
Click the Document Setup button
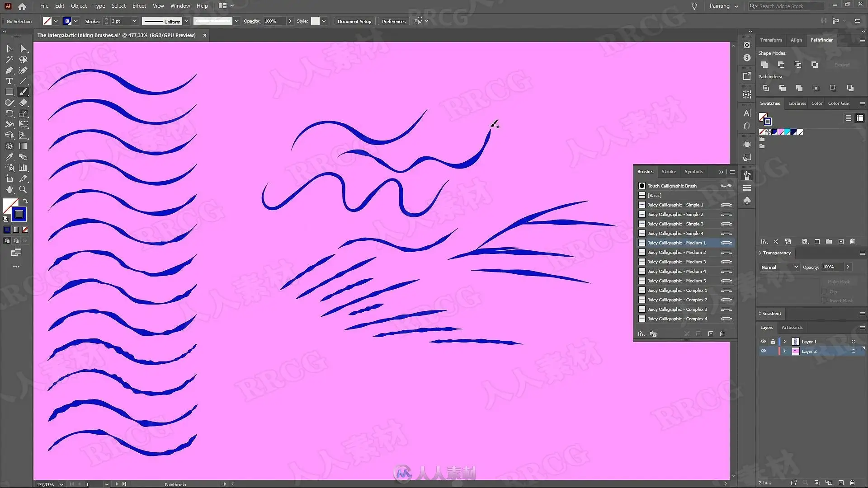tap(354, 21)
